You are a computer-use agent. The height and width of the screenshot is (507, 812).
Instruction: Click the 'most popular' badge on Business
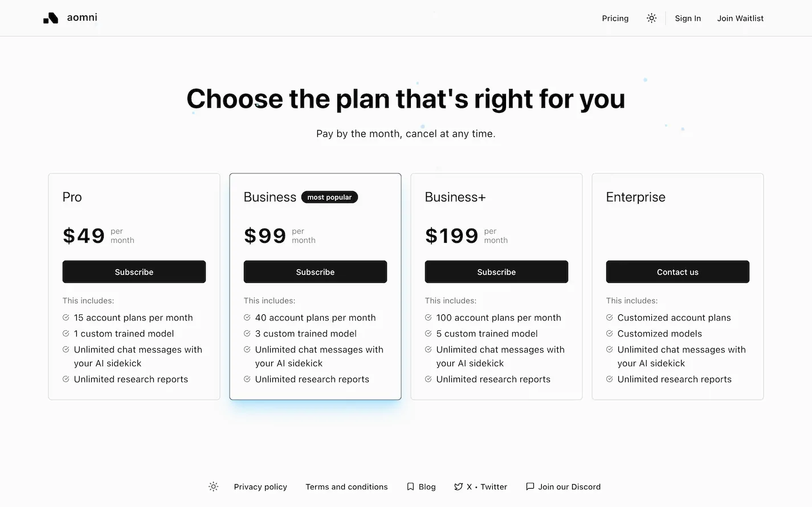tap(329, 197)
